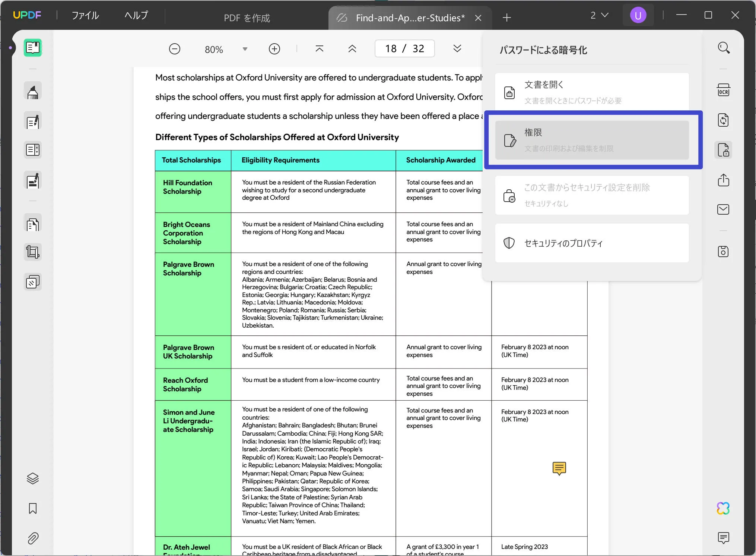The image size is (756, 556).
Task: Click the Palgrave Brown UK Scholarship cell
Action: pos(193,352)
